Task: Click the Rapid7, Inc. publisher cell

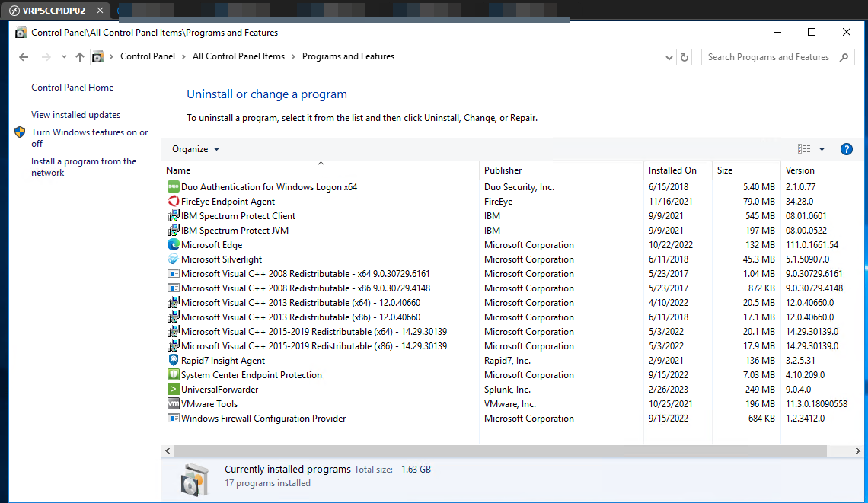Action: tap(507, 360)
